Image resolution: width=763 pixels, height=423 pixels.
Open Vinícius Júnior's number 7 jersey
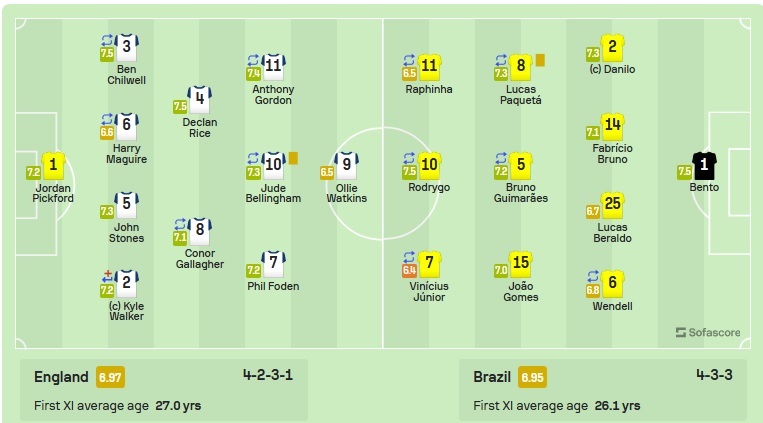point(429,264)
